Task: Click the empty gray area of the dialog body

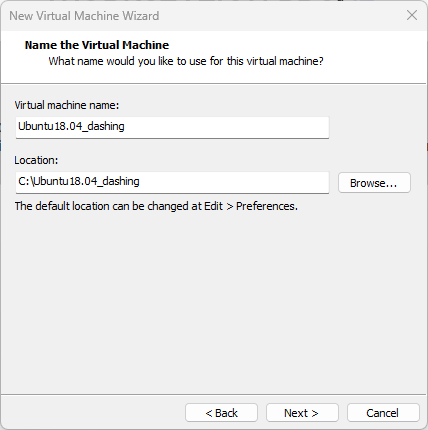Action: coord(213,300)
